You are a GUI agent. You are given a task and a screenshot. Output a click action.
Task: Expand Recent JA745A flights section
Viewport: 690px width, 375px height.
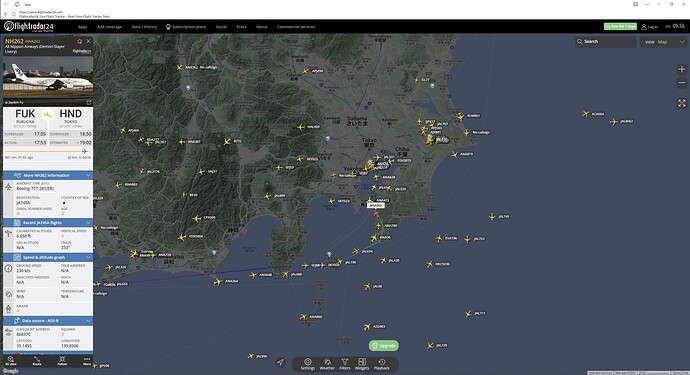(48, 223)
